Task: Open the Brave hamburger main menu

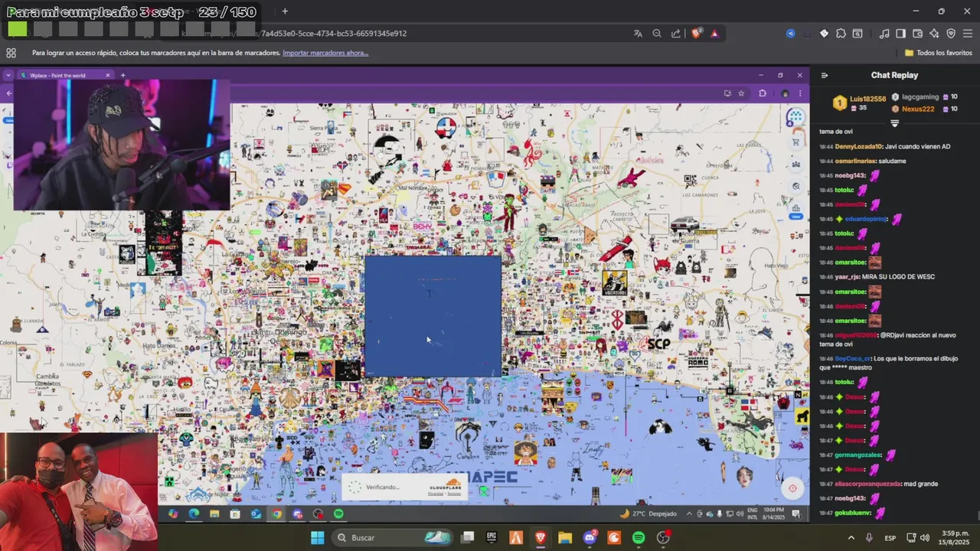Action: click(x=968, y=34)
